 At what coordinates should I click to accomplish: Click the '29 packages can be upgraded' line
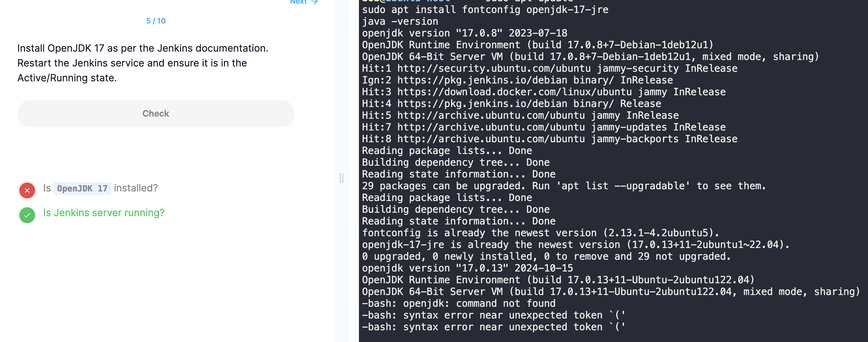[563, 186]
